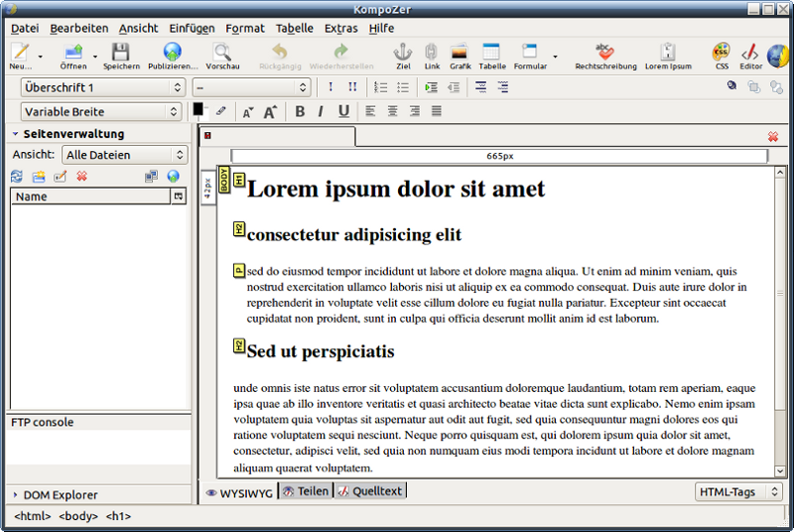Select <html> tag in status bar
794x532 pixels.
coord(33,516)
